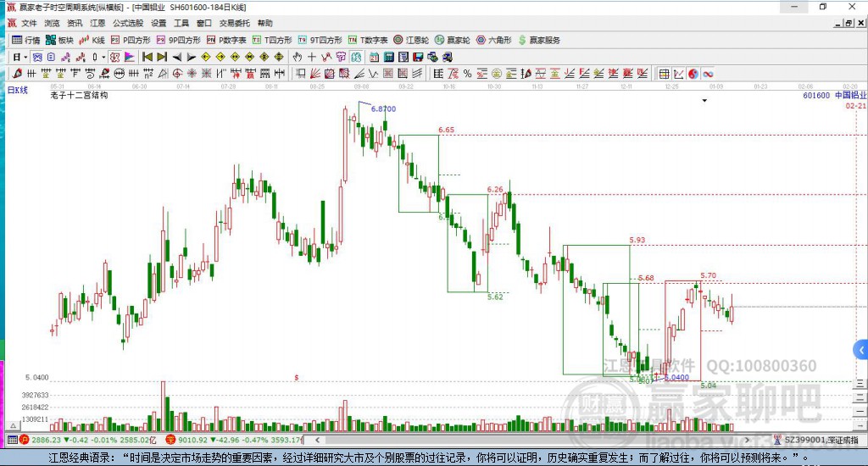Open the P四方形 tool
Viewport: 868px width, 466px height.
(131, 40)
